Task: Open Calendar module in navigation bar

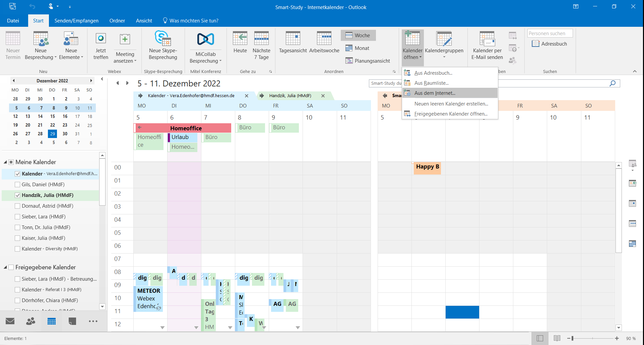Action: 52,321
